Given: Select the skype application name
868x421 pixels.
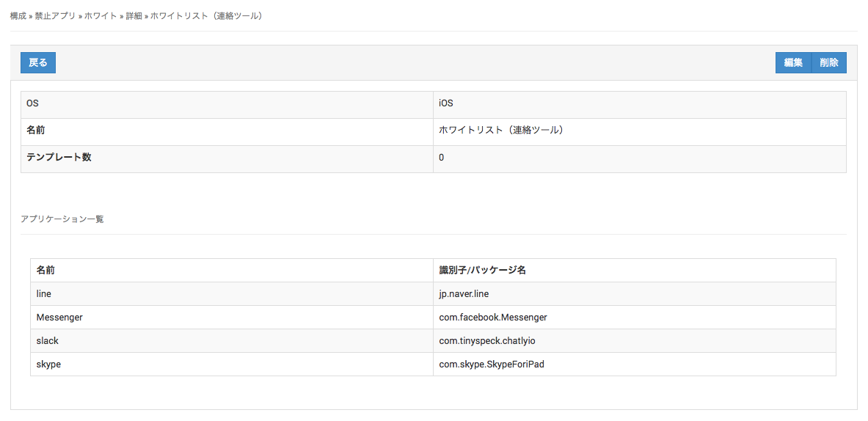Looking at the screenshot, I should [48, 365].
